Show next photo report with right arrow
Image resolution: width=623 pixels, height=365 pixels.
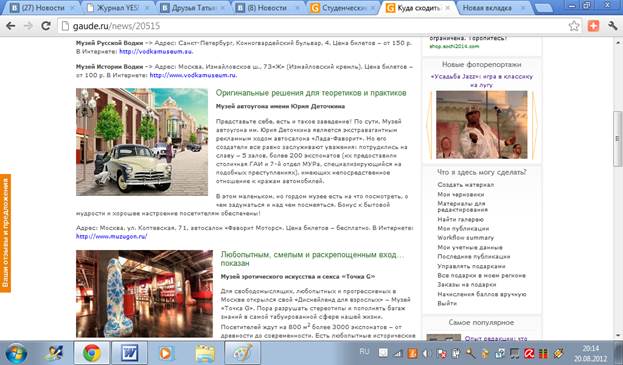point(535,125)
